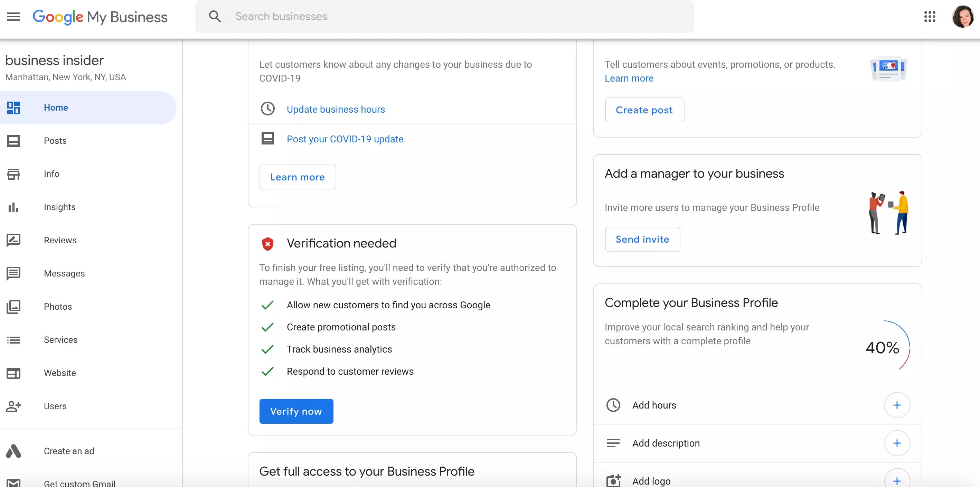The image size is (980, 487).
Task: Click the red Verification needed shield icon
Action: pos(268,243)
